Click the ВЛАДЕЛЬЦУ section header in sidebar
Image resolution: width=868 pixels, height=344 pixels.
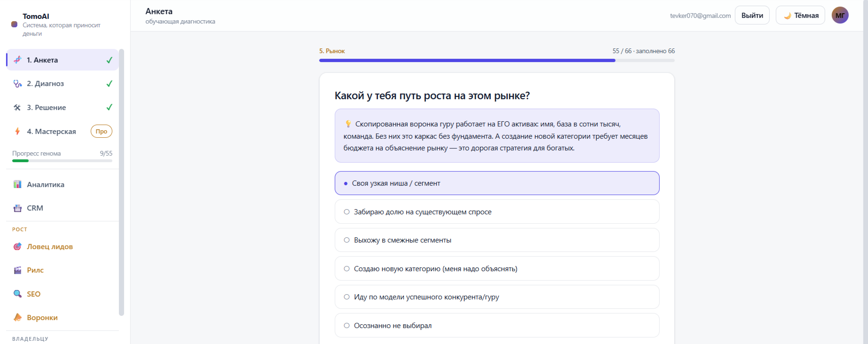[30, 339]
